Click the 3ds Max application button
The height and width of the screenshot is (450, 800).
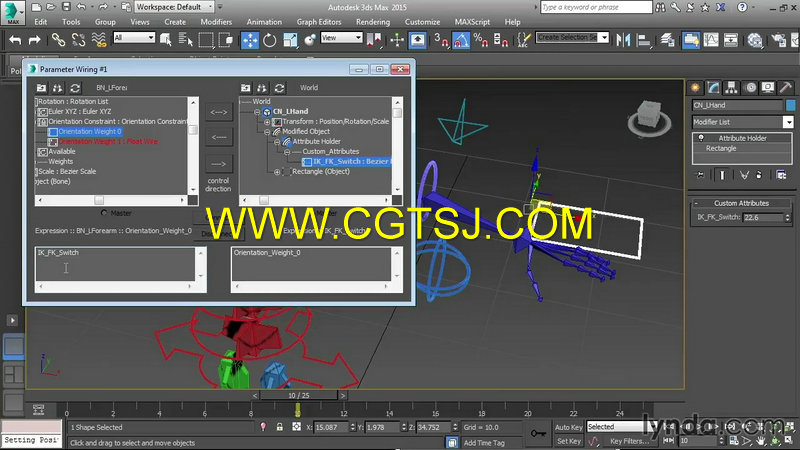(x=12, y=12)
